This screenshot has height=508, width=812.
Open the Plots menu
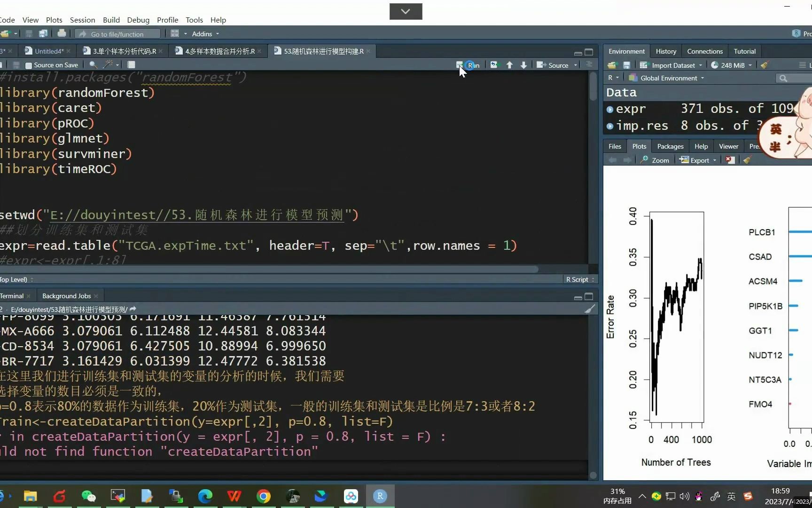tap(54, 20)
